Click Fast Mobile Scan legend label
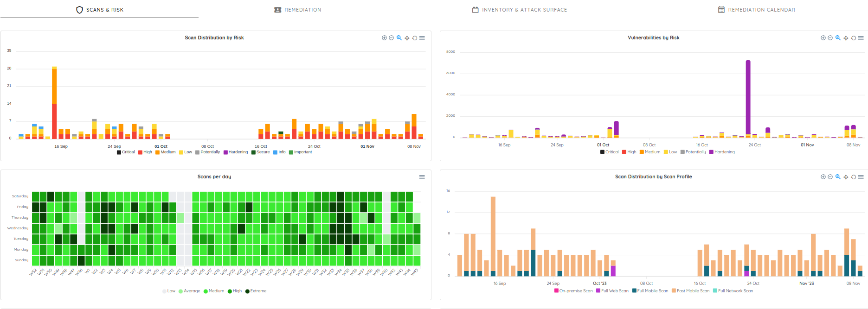The width and height of the screenshot is (868, 309). point(693,291)
